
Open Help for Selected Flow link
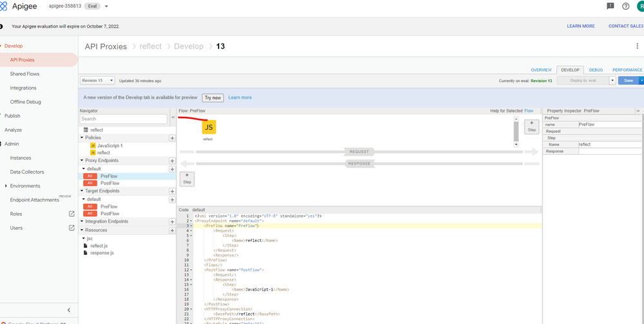tap(529, 111)
